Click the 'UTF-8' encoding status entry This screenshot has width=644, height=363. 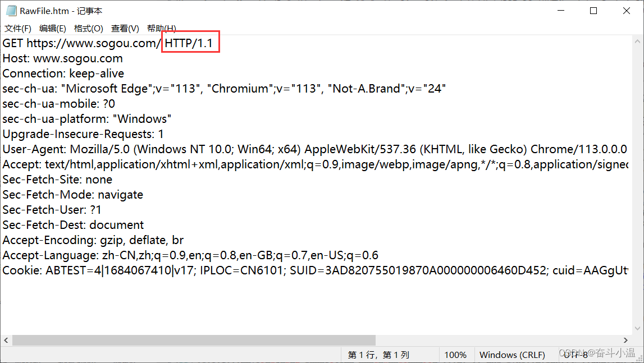pos(575,355)
